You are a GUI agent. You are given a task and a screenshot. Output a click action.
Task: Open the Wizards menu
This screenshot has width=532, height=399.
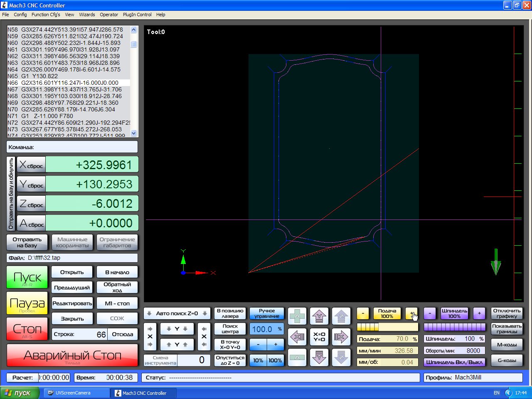pyautogui.click(x=87, y=15)
